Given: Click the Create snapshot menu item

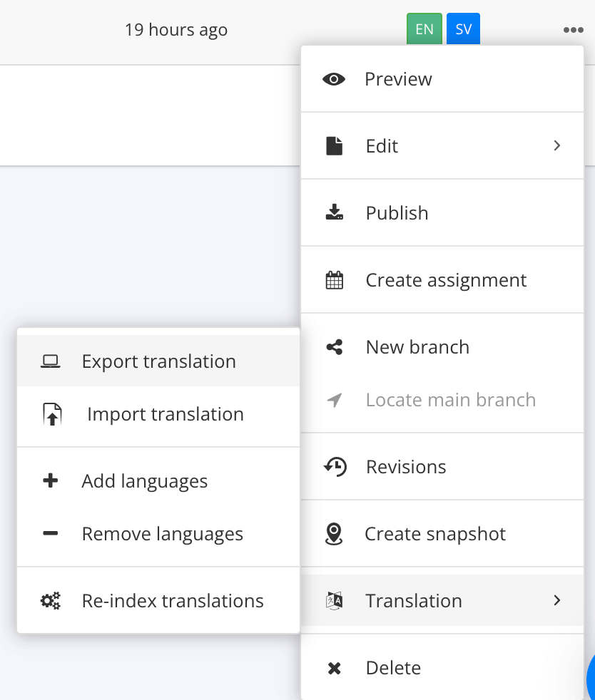Looking at the screenshot, I should point(435,533).
